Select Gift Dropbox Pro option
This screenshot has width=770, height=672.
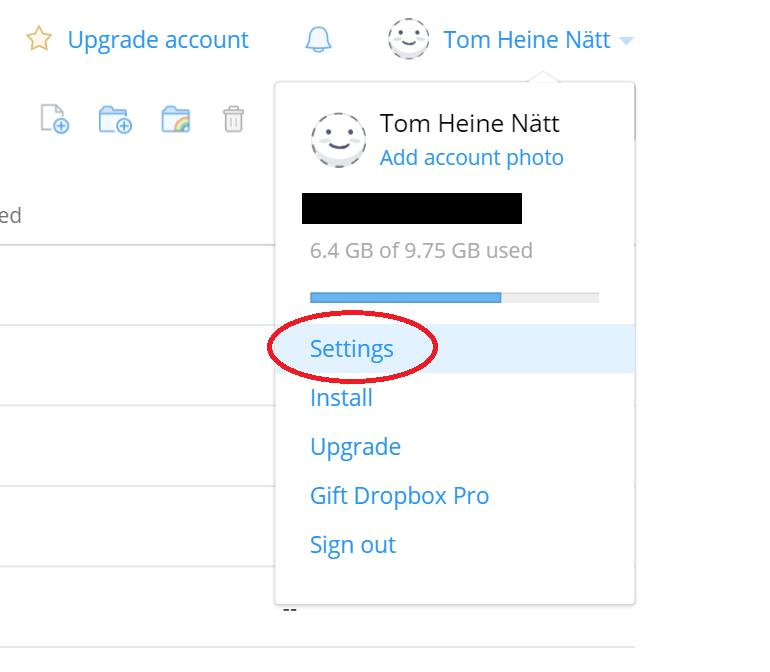[399, 496]
